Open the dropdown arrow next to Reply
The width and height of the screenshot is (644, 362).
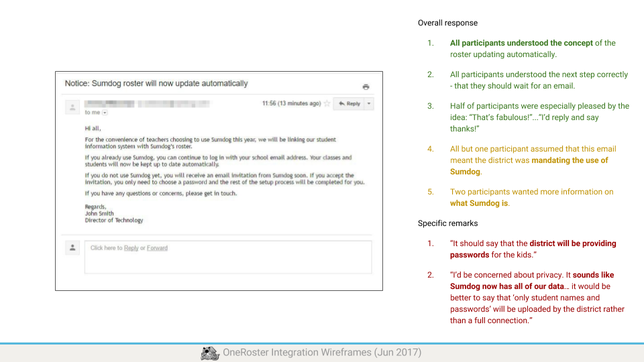(x=369, y=103)
